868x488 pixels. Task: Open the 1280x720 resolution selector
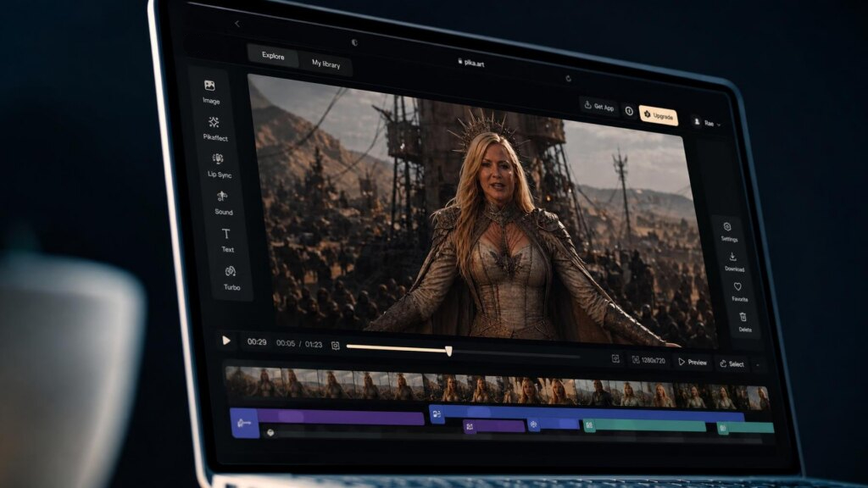pos(648,360)
